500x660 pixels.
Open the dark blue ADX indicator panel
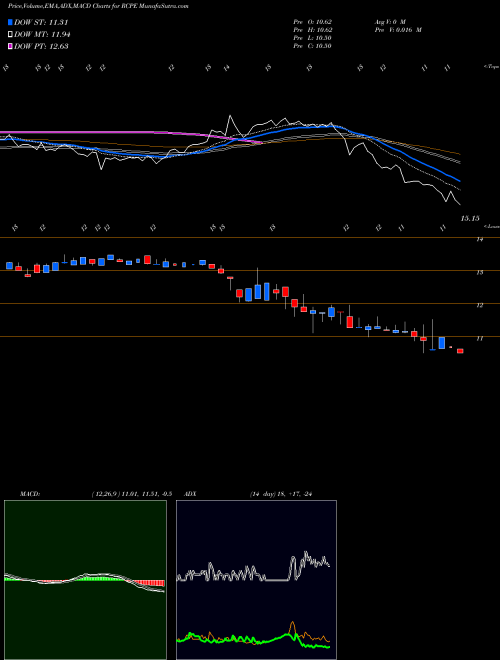256,580
